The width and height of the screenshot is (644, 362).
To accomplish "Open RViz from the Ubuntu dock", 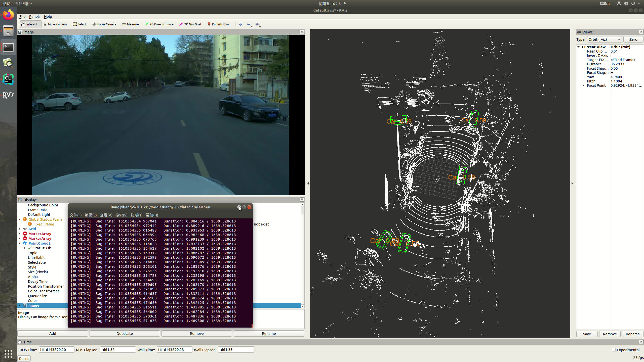I will point(8,95).
